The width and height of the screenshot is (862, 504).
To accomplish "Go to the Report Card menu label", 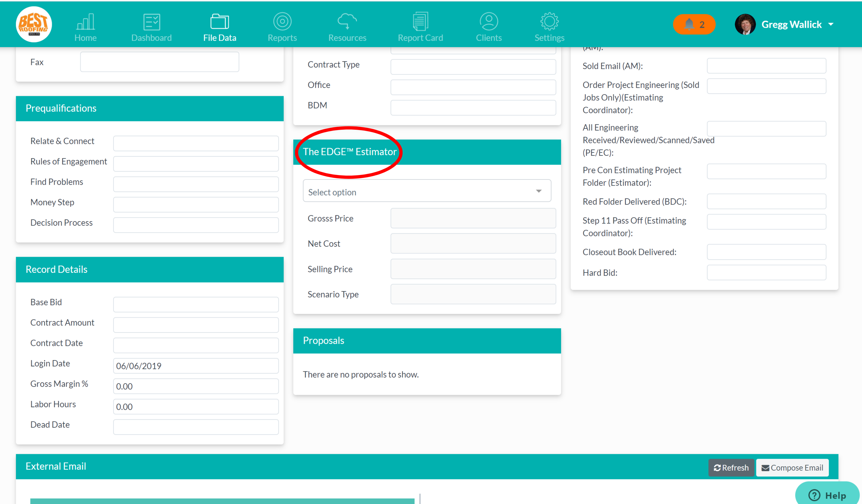I will click(420, 38).
